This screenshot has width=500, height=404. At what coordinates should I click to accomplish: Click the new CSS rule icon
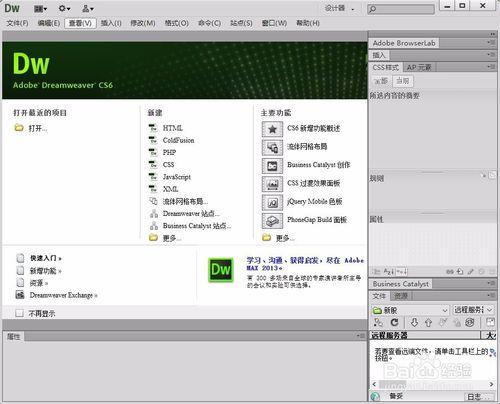pos(460,272)
